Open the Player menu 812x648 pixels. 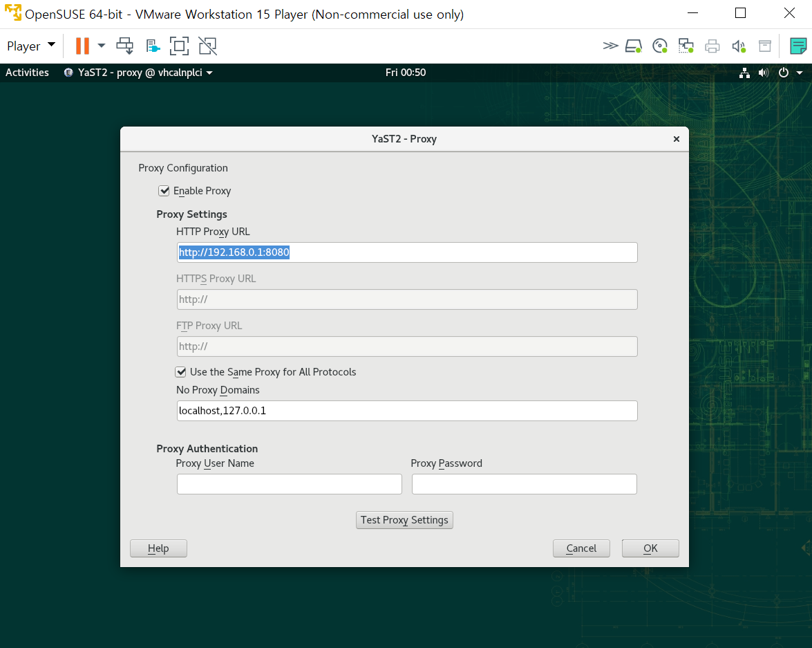pos(30,46)
